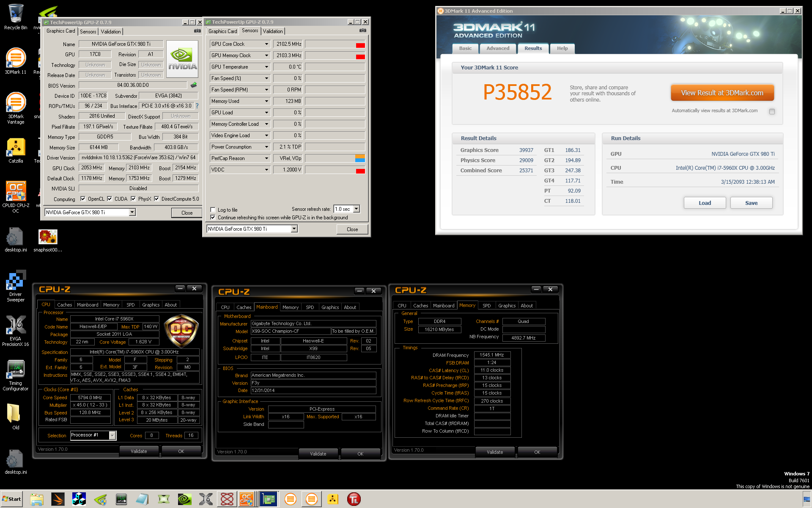Open Power Consumption sensor dropdown
Image resolution: width=812 pixels, height=508 pixels.
[266, 147]
